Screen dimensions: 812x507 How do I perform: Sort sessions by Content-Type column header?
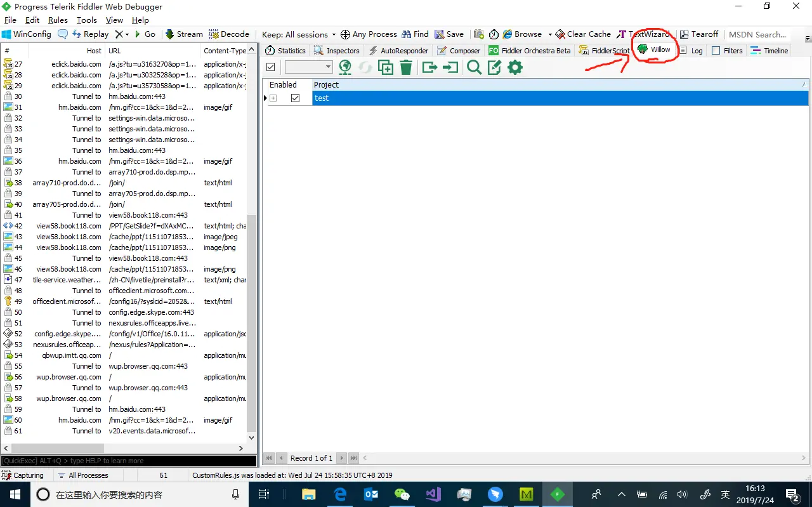[225, 51]
